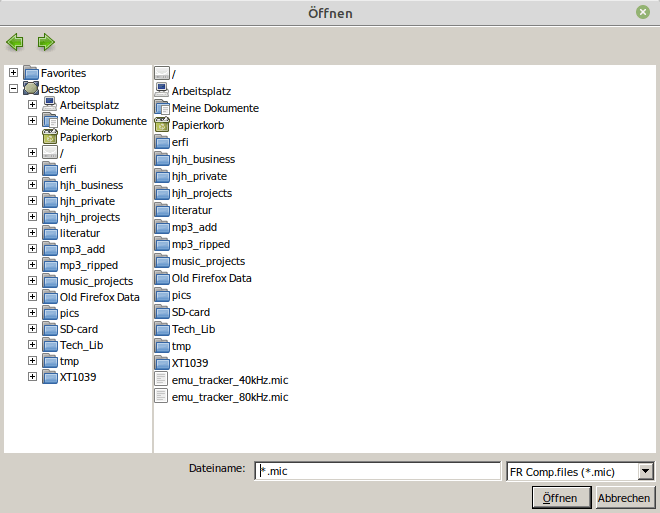Select hjh_business in the file list

203,159
